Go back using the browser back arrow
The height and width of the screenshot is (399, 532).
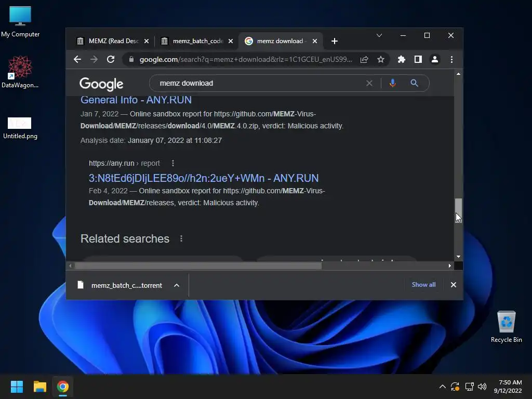click(x=77, y=59)
